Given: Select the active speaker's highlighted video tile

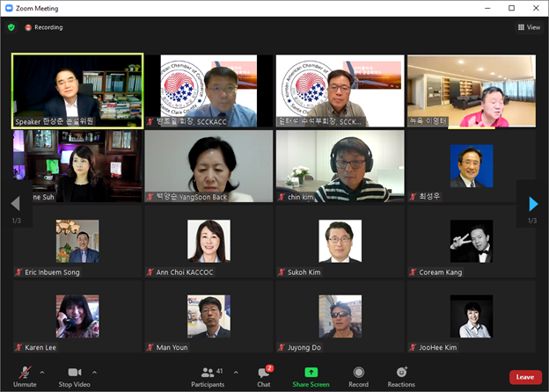Looking at the screenshot, I should tap(77, 91).
